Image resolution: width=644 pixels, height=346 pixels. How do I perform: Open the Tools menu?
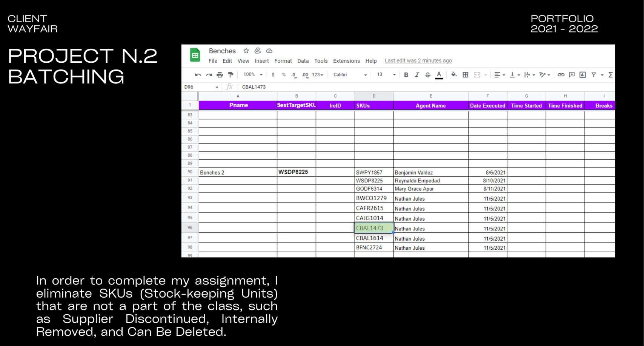(x=321, y=61)
